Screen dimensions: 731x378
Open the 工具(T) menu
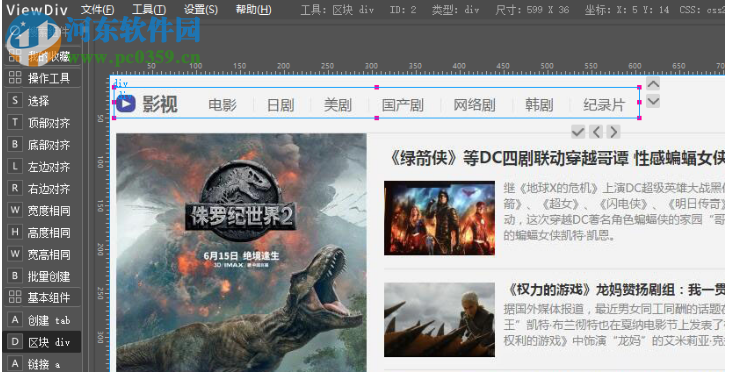pos(149,9)
